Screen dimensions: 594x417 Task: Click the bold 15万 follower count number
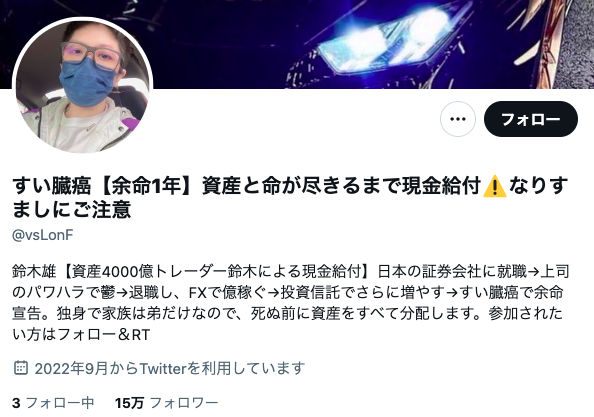click(130, 403)
